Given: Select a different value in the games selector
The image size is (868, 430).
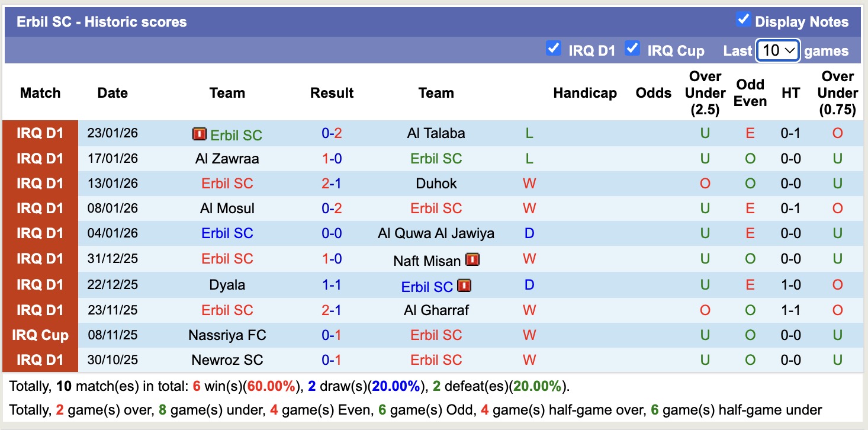Looking at the screenshot, I should pos(777,50).
